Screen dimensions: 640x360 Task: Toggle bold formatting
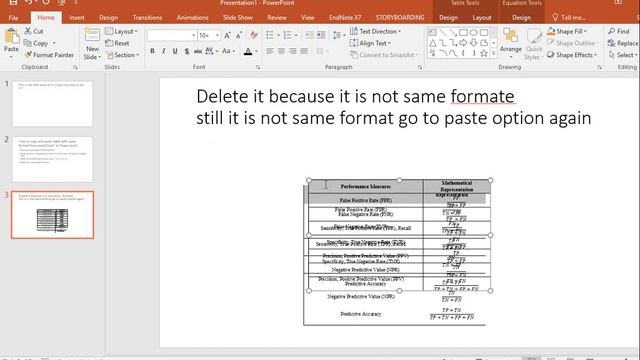[x=152, y=51]
